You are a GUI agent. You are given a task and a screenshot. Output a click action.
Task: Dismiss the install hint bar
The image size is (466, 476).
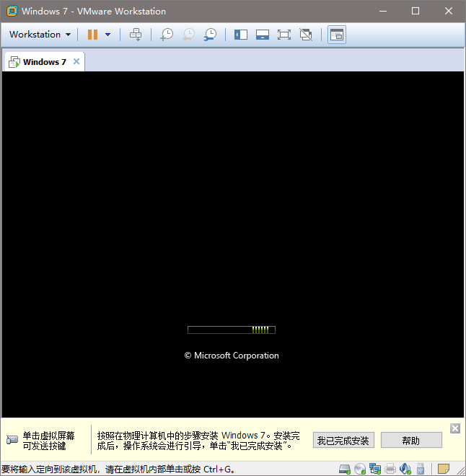[x=454, y=428]
